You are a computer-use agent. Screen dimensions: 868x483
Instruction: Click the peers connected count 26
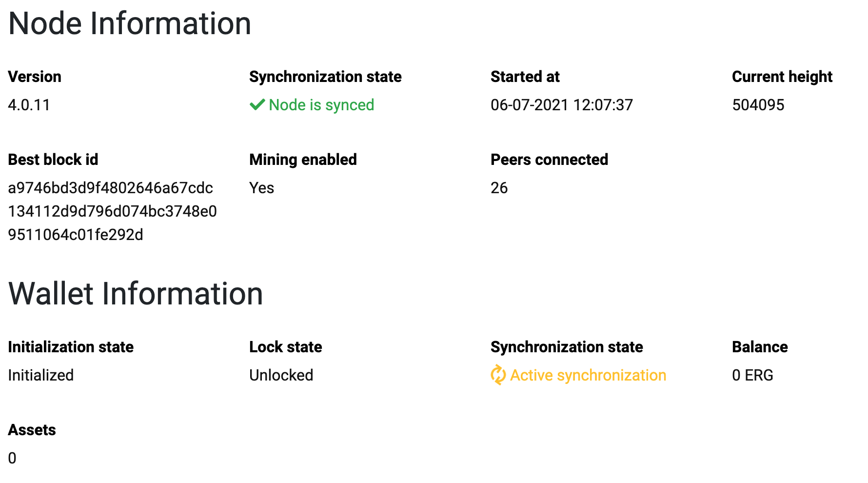499,188
